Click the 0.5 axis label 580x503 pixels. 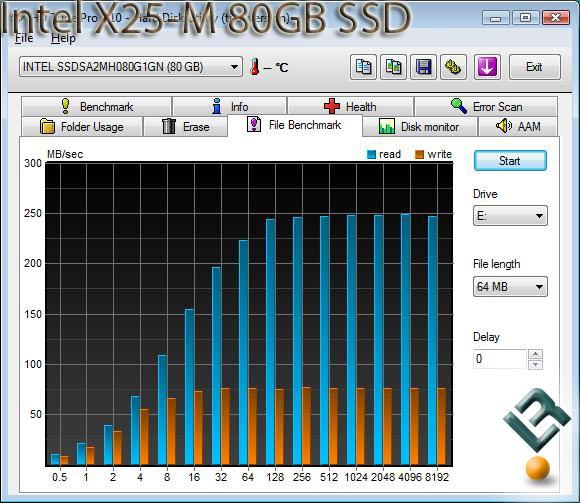click(x=60, y=477)
